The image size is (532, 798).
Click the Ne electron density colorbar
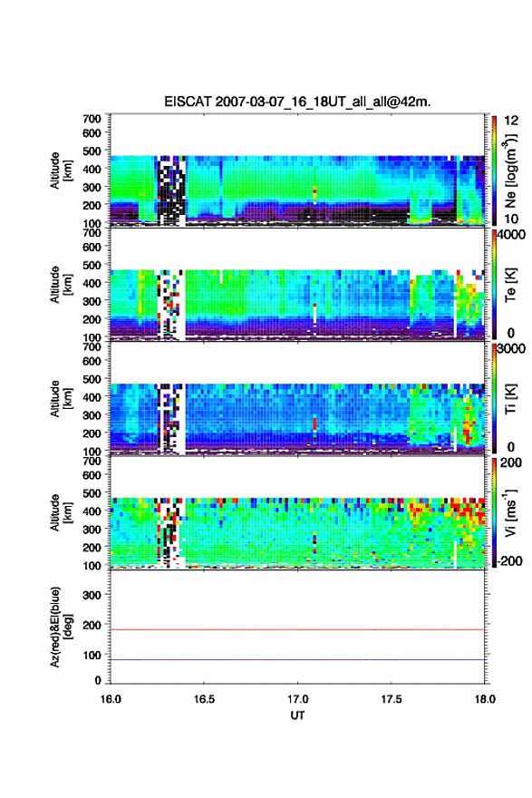click(494, 170)
